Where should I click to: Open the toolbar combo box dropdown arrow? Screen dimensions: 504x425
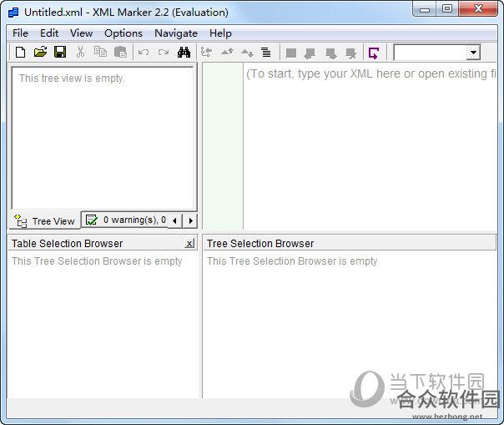[x=473, y=53]
